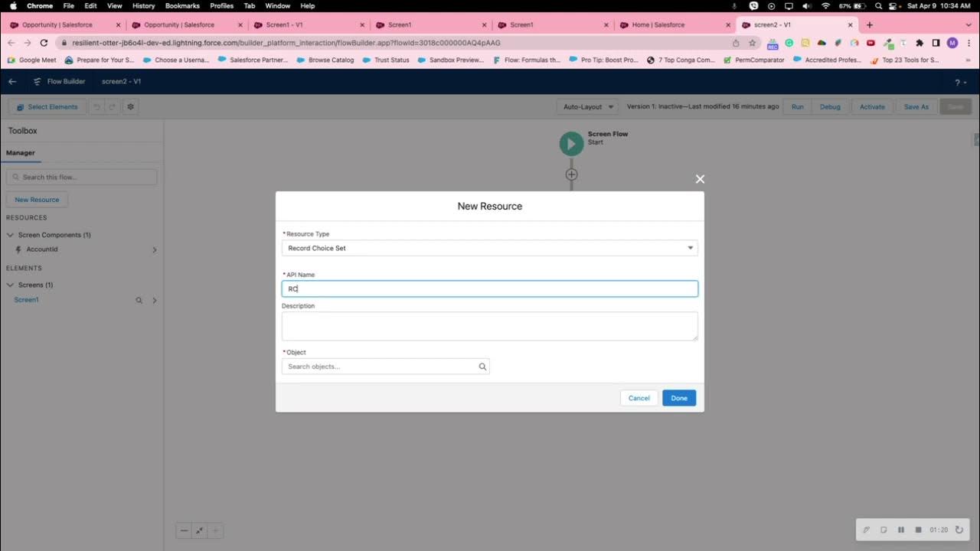The height and width of the screenshot is (551, 980).
Task: Collapse the Screen Components section
Action: [x=10, y=235]
